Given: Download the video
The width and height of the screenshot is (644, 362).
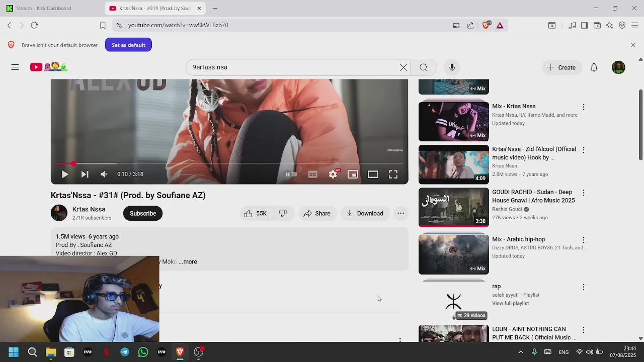Looking at the screenshot, I should 365,214.
